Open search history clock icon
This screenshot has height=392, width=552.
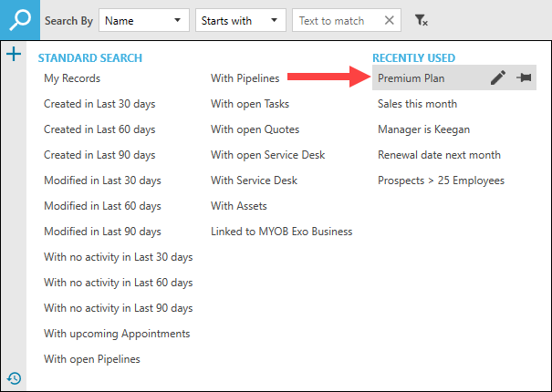14,377
